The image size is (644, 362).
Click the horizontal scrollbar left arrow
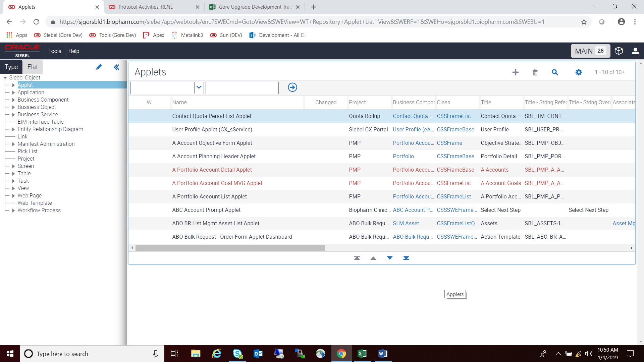point(132,248)
